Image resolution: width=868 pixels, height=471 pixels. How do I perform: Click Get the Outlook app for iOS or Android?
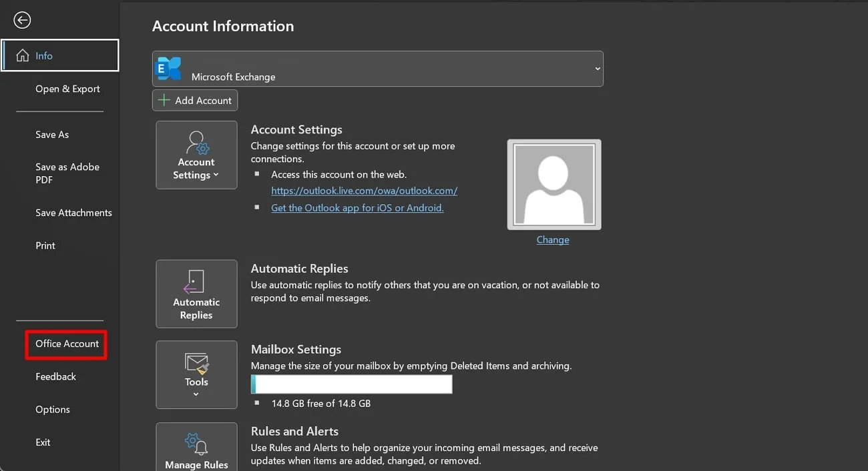click(357, 207)
